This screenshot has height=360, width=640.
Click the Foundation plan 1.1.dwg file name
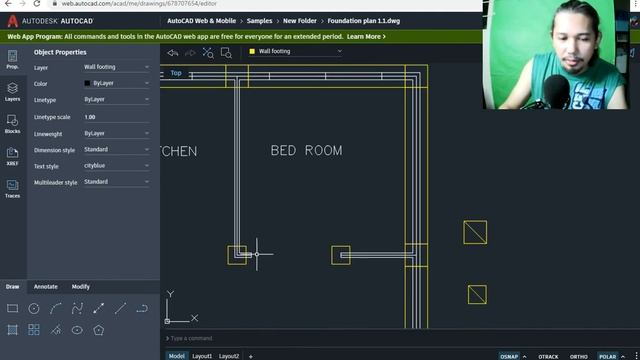pyautogui.click(x=364, y=21)
